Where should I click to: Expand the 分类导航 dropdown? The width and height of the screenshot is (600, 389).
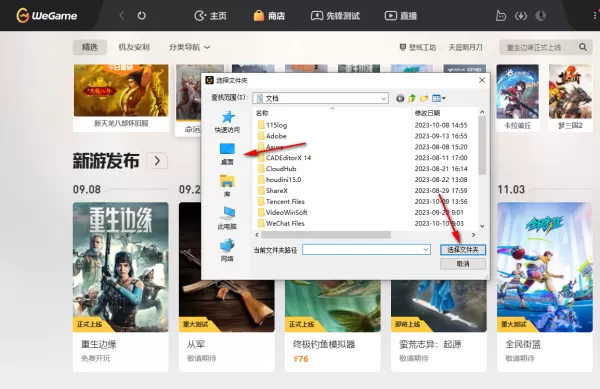click(x=189, y=47)
